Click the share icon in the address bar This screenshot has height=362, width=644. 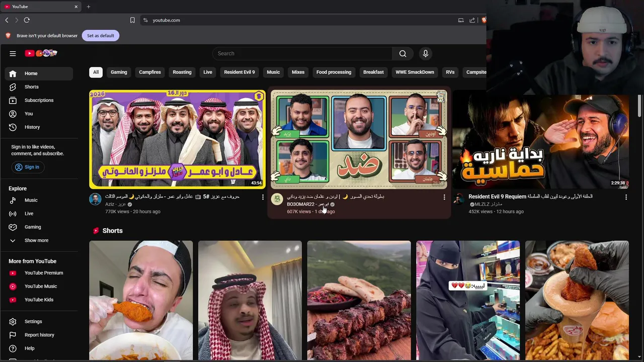472,20
